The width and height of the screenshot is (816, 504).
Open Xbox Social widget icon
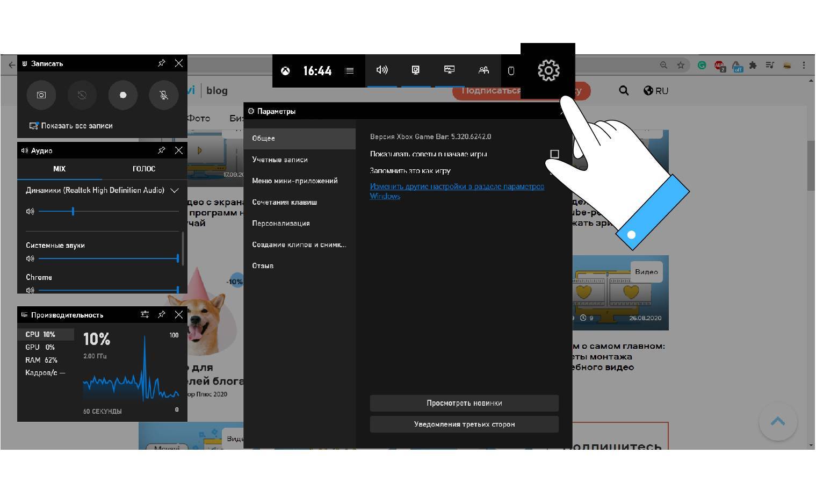click(483, 70)
